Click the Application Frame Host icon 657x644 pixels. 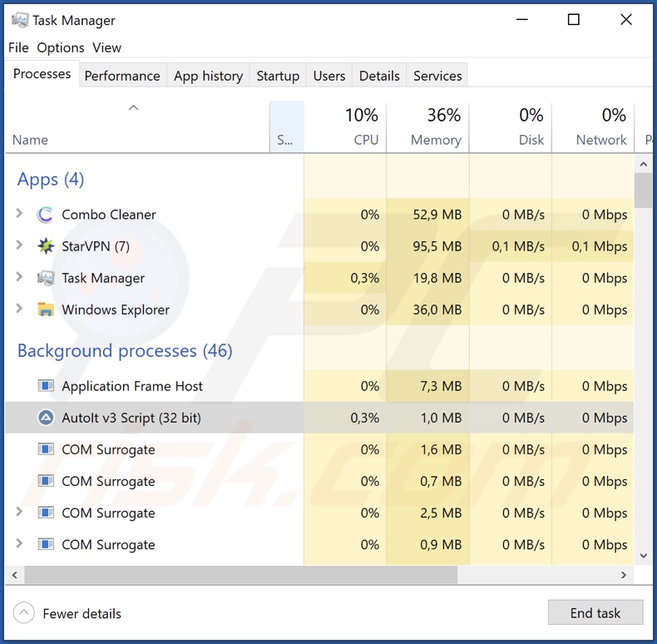46,385
